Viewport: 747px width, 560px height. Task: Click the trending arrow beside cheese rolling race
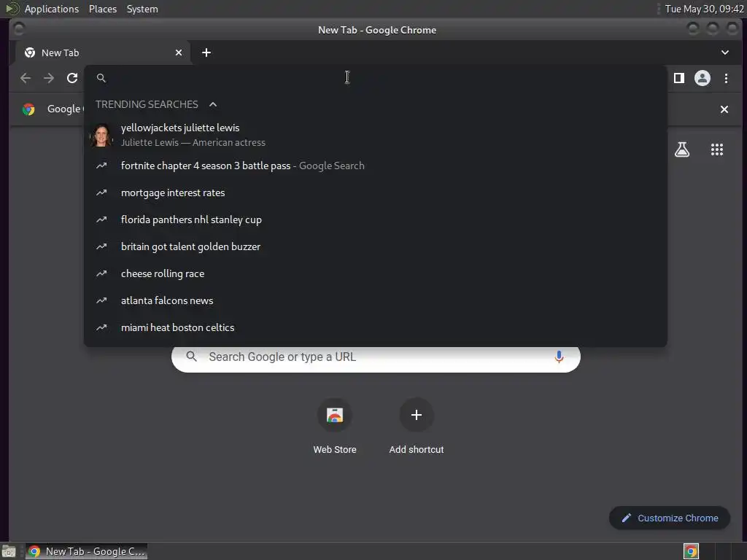101,274
